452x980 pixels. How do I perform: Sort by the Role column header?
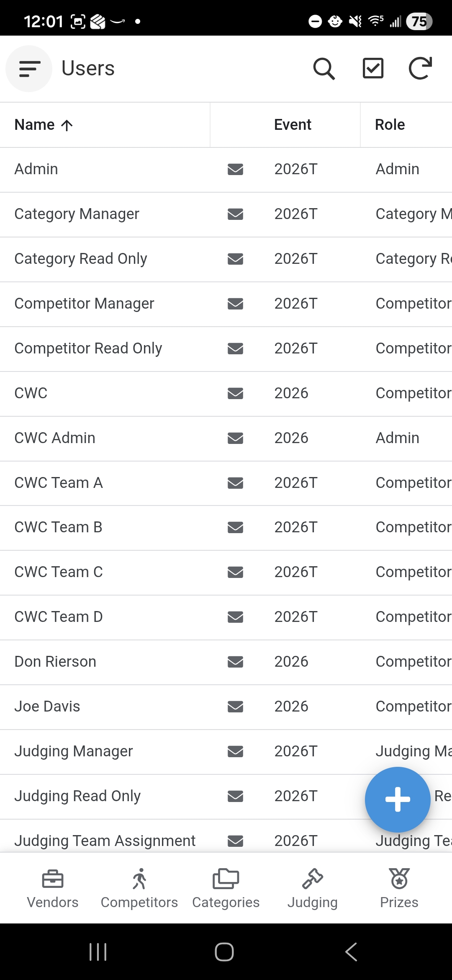pyautogui.click(x=390, y=125)
